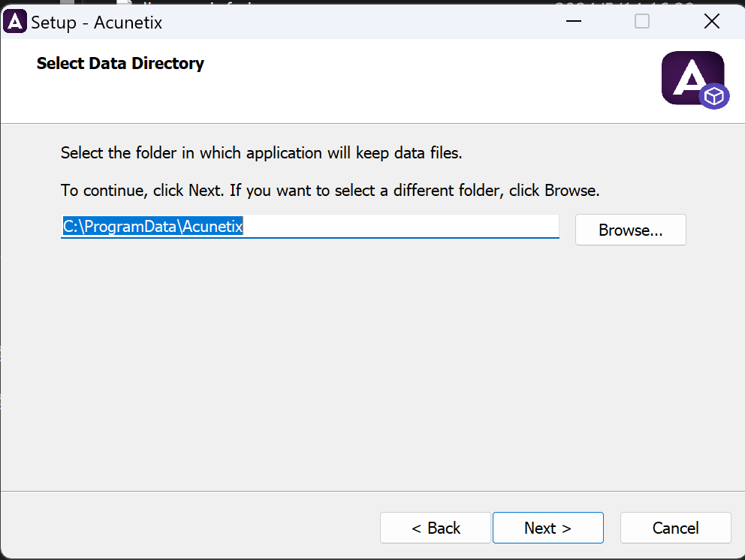Minimize the Setup window

tap(574, 22)
